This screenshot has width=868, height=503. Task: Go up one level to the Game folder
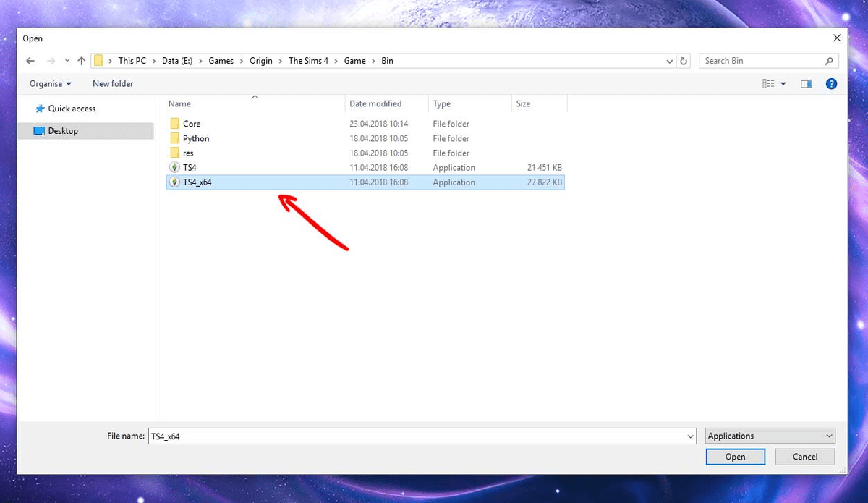click(81, 61)
